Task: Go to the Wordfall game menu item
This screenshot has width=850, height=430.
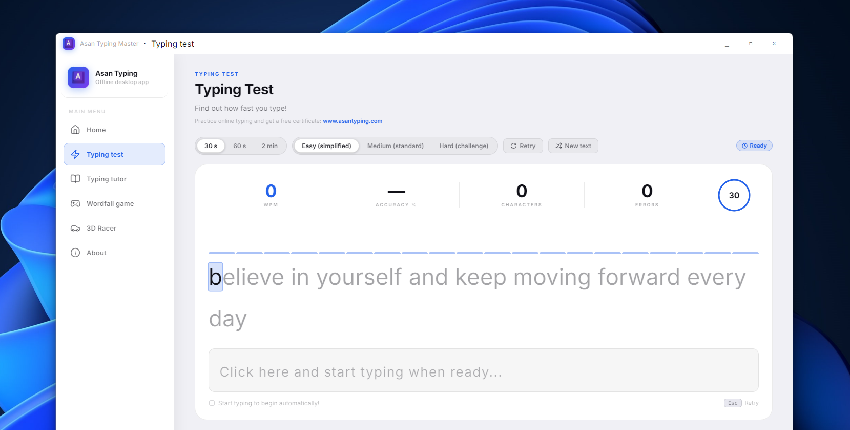Action: (114, 203)
